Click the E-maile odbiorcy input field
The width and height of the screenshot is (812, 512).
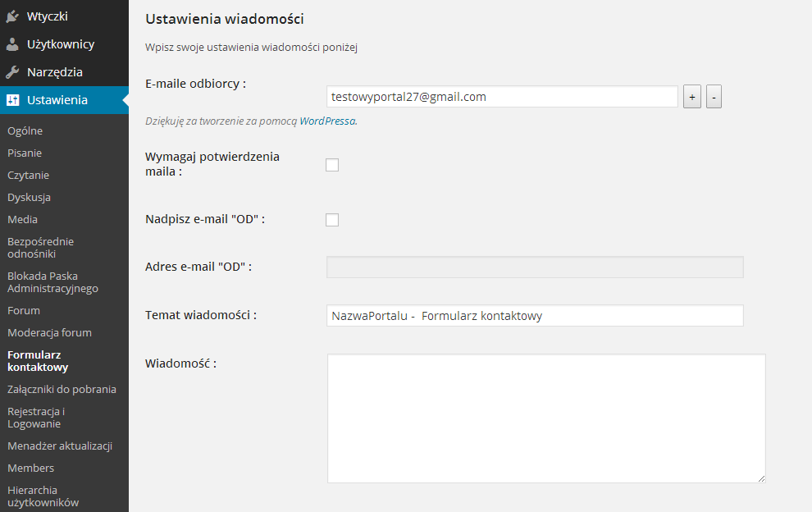tap(502, 97)
